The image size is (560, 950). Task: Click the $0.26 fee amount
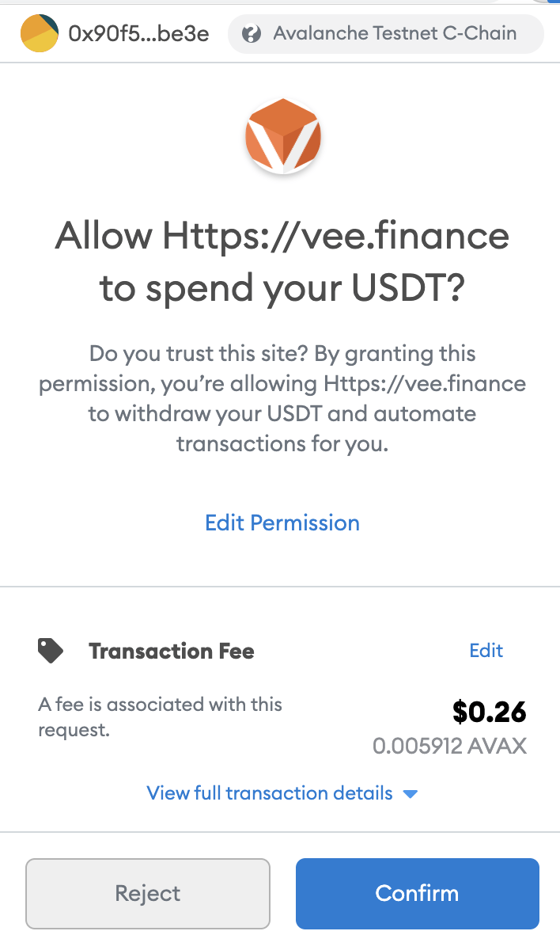490,712
